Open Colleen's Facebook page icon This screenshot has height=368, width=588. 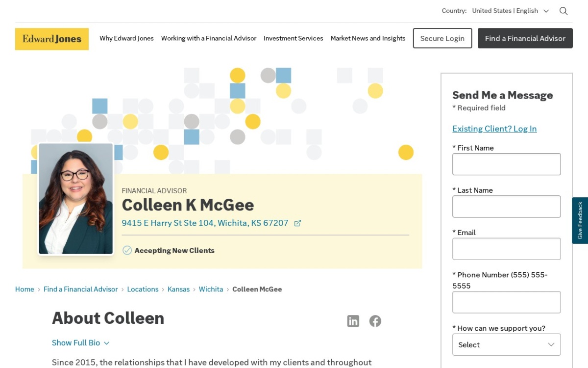point(375,321)
